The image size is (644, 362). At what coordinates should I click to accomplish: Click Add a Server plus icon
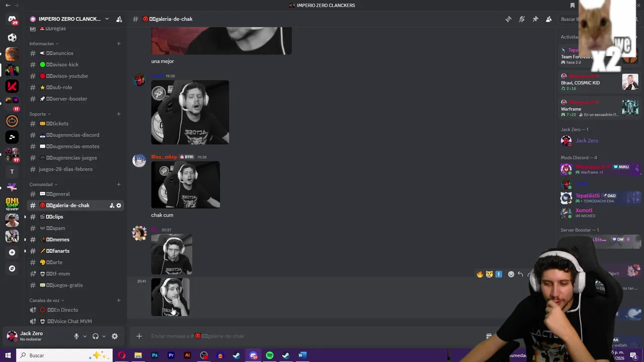coord(12,252)
